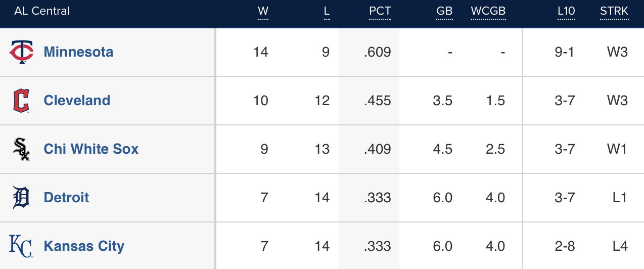Click Minnesota's .609 winning percentage

pos(377,52)
